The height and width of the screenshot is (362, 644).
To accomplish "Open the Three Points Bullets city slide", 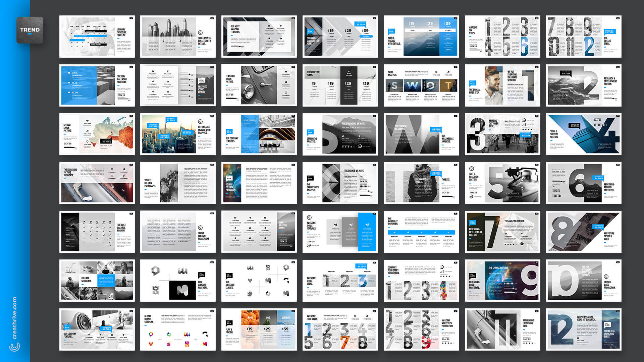I will click(x=178, y=37).
